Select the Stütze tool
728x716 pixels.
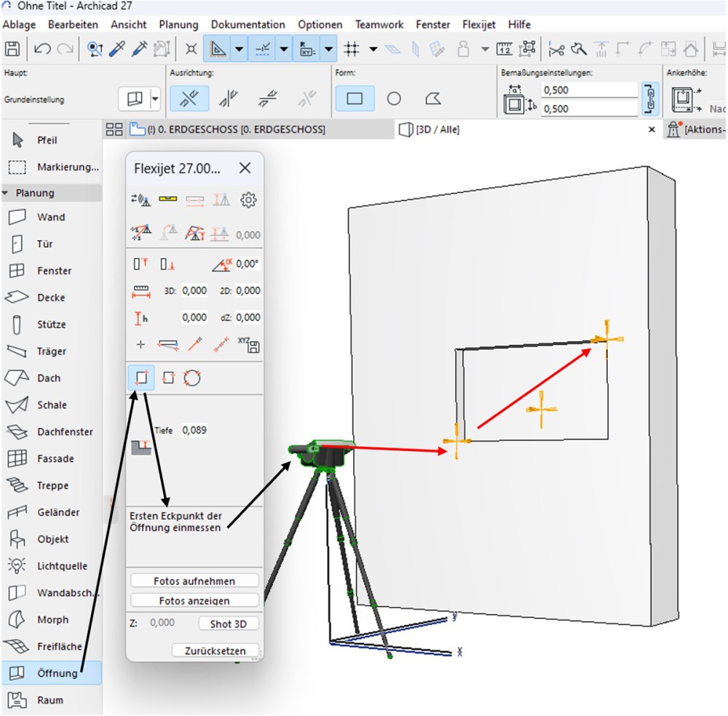pos(51,325)
